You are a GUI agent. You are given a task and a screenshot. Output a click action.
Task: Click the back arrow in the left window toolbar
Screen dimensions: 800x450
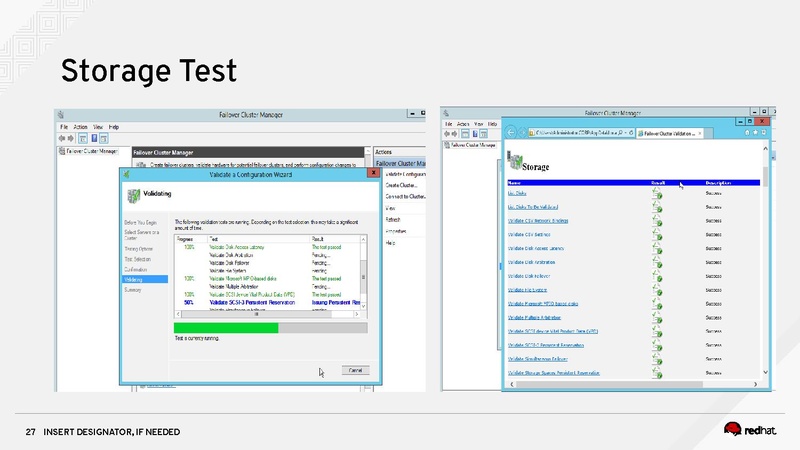(x=62, y=138)
